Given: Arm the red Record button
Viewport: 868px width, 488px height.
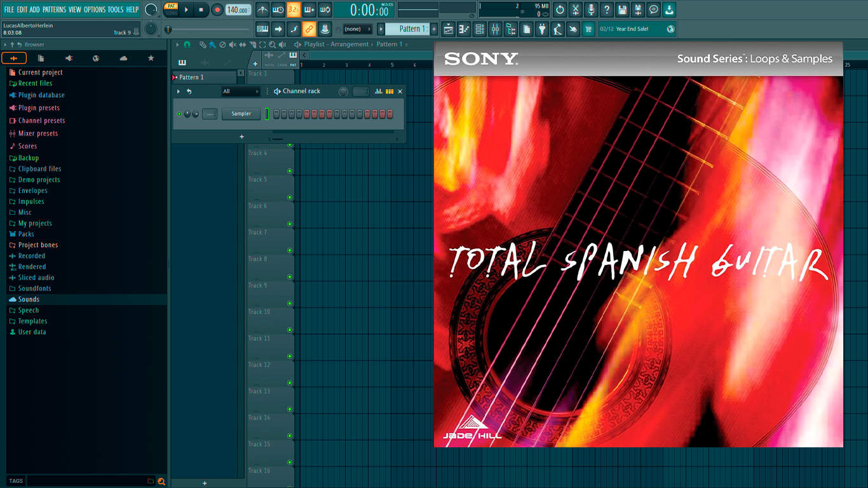Looking at the screenshot, I should coord(217,10).
